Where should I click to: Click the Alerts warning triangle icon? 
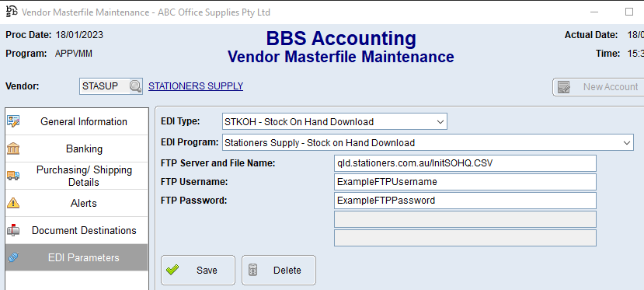coord(13,203)
